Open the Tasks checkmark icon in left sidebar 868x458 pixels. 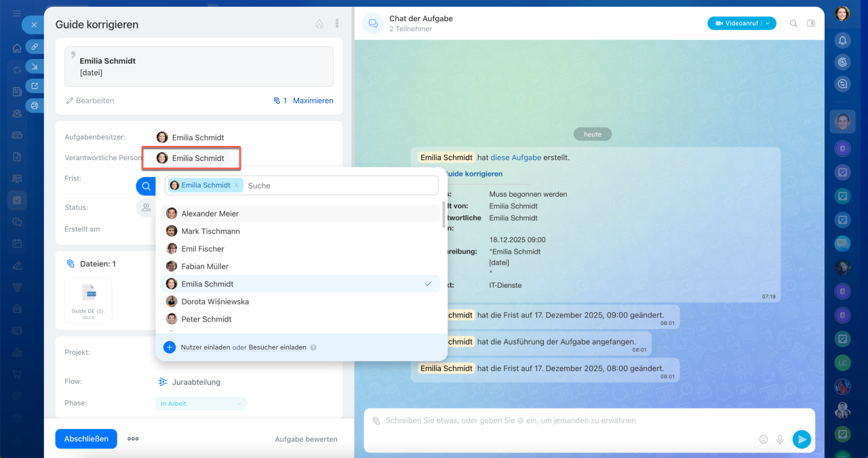click(x=17, y=200)
